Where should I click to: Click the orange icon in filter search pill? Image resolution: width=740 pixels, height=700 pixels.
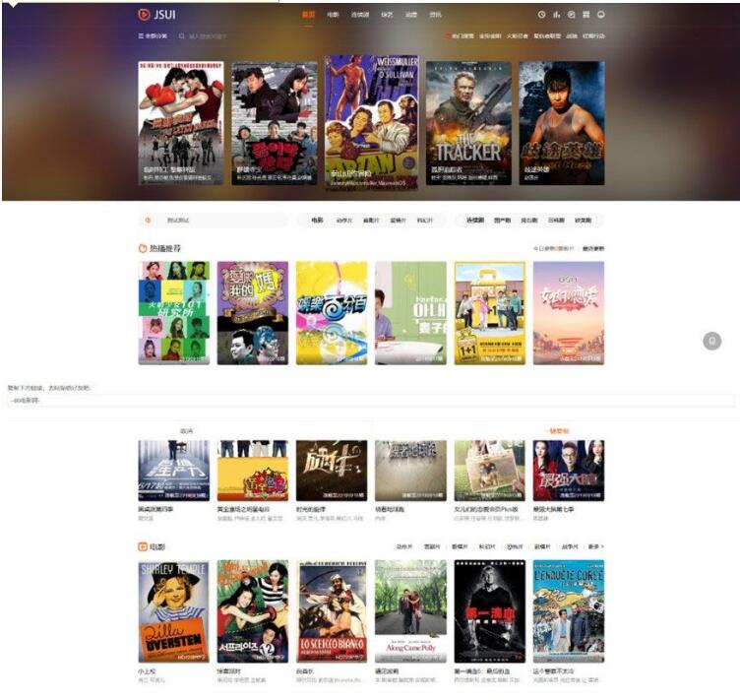point(148,220)
